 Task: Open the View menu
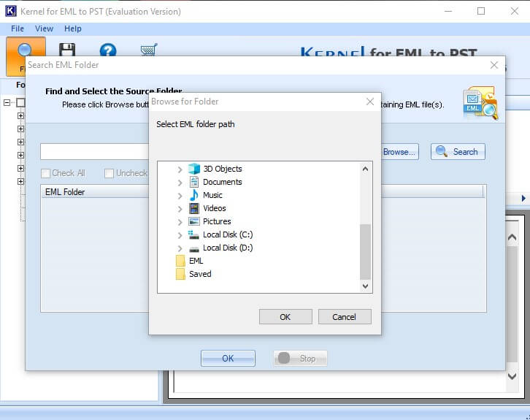point(44,28)
